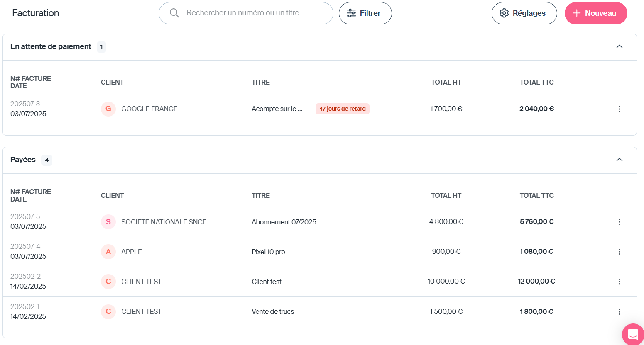Open three-dot menu for 12 000,00 € invoice

pos(619,282)
